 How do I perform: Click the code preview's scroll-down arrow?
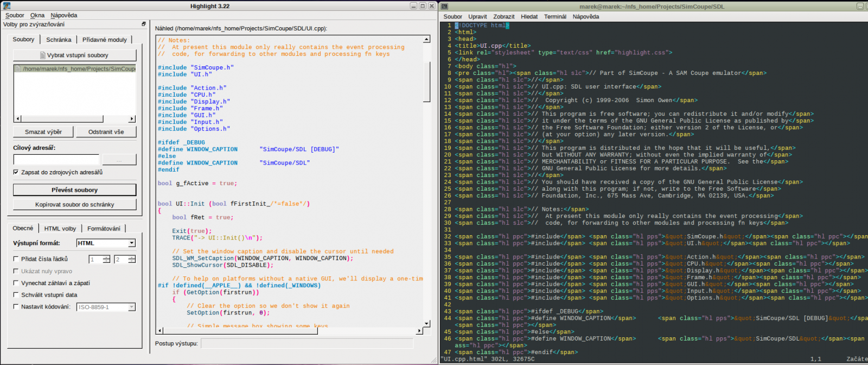[426, 323]
